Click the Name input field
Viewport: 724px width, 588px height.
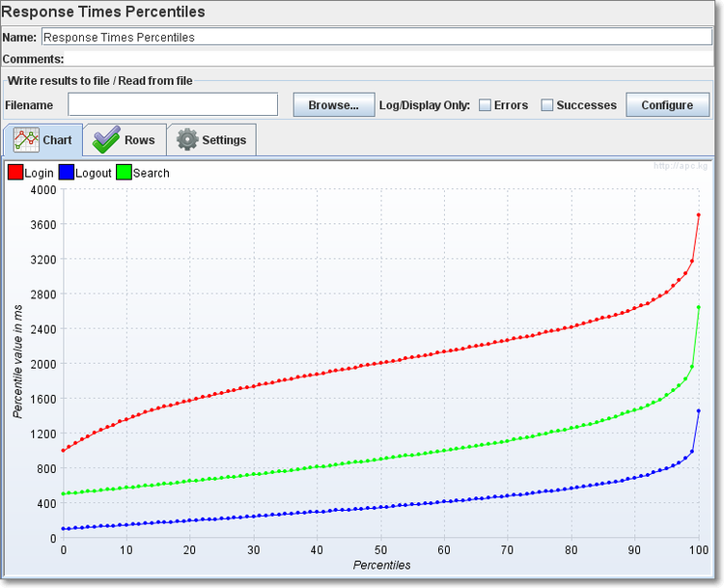pos(376,37)
